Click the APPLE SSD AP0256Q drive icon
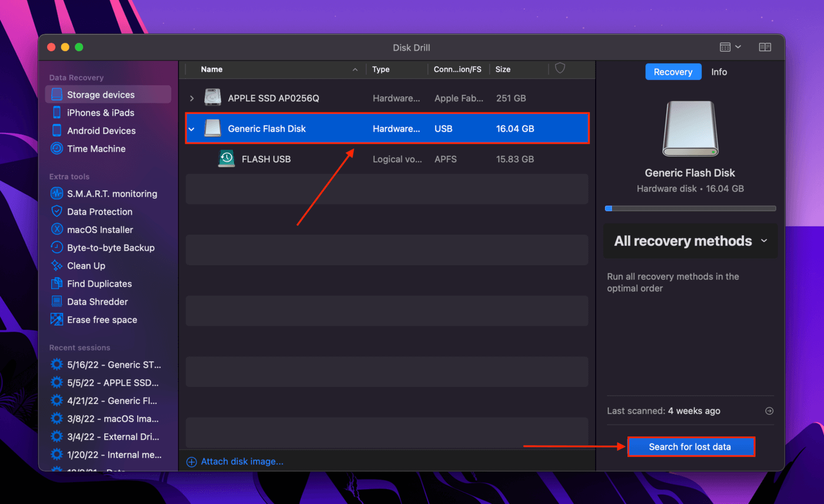824x504 pixels. click(212, 98)
